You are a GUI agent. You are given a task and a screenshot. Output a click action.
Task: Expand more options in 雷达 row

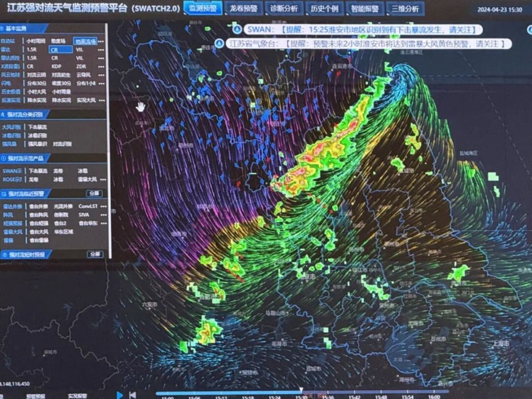[x=101, y=50]
